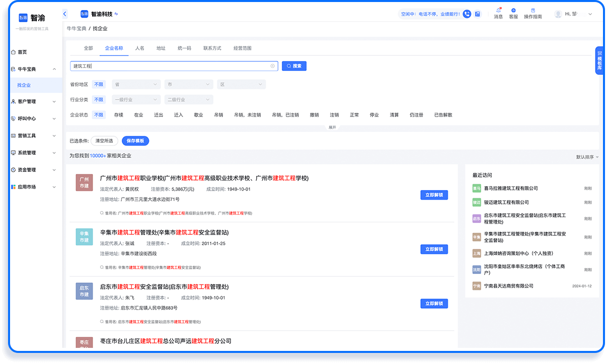Image resolution: width=606 pixels, height=364 pixels.
Task: Click the 宁南 avatar in recent visits
Action: pos(477,286)
